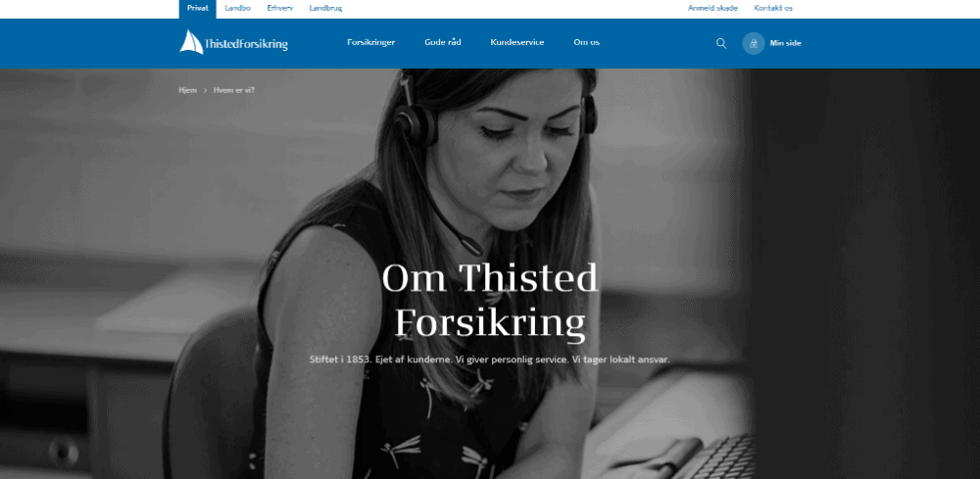Expand the Gode råd menu

pos(443,42)
